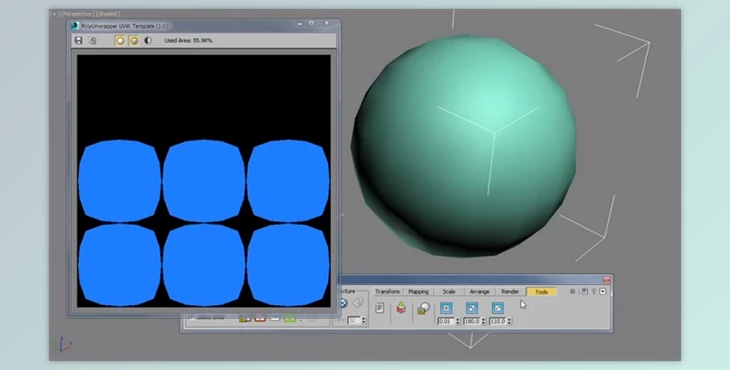Image resolution: width=730 pixels, height=370 pixels.
Task: Switch to the Arrange tab
Action: coord(479,291)
